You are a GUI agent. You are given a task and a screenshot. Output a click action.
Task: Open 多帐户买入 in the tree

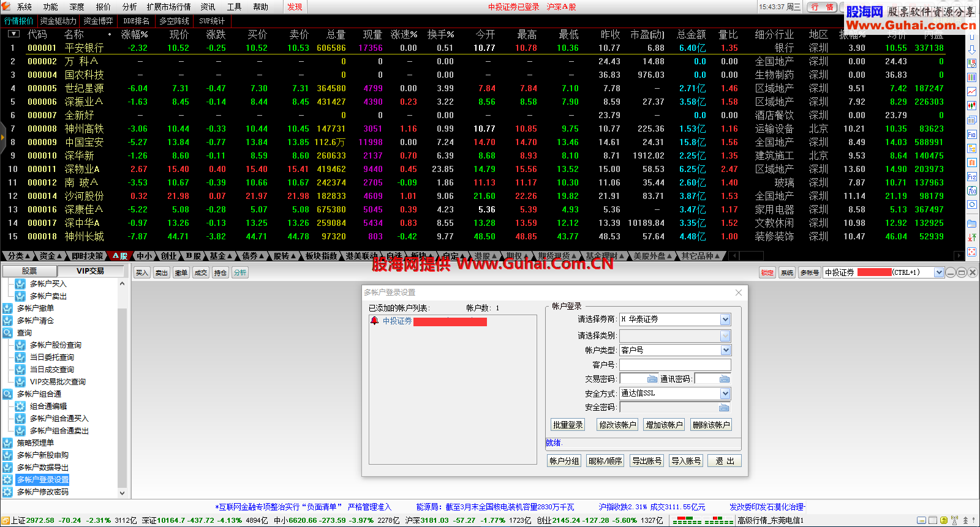click(x=48, y=284)
